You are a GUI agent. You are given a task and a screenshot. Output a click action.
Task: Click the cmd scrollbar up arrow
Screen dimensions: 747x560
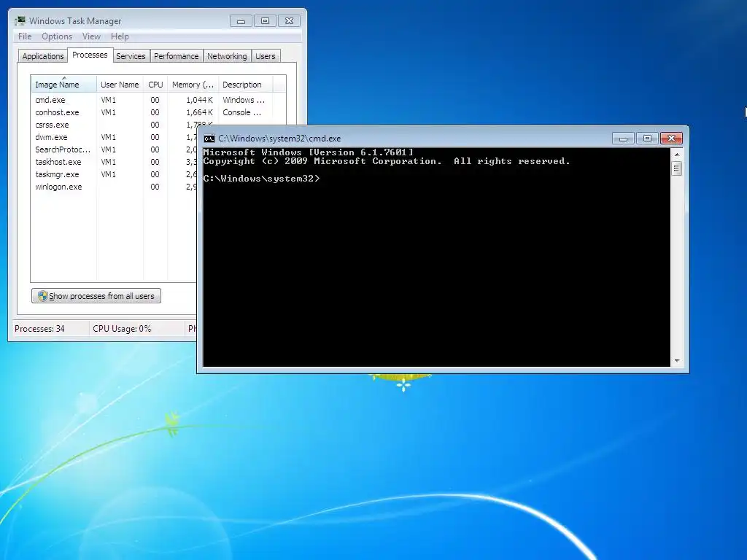pos(677,155)
